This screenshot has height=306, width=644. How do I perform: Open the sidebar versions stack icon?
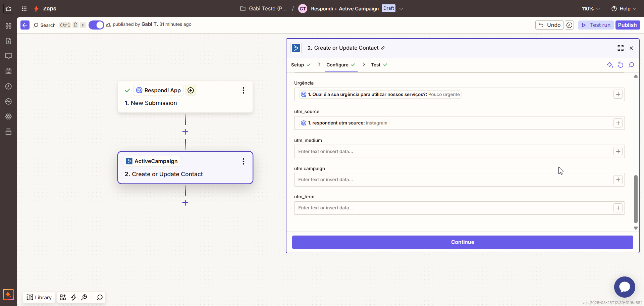click(x=8, y=132)
